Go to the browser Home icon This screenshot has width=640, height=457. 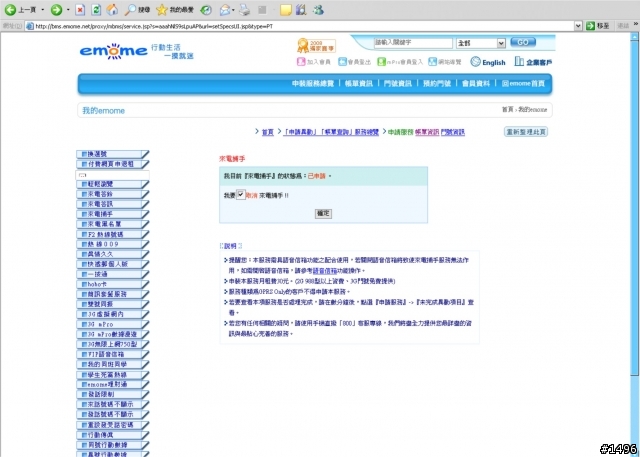(112, 10)
